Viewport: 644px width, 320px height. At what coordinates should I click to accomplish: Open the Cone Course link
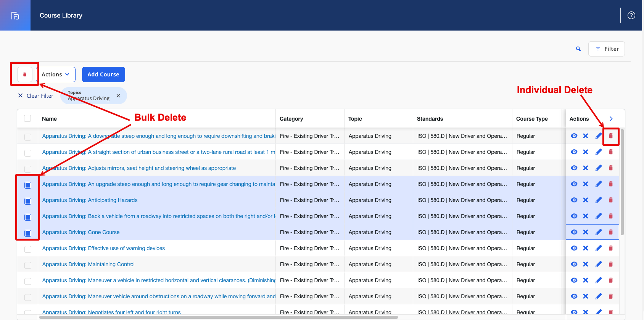coord(81,232)
